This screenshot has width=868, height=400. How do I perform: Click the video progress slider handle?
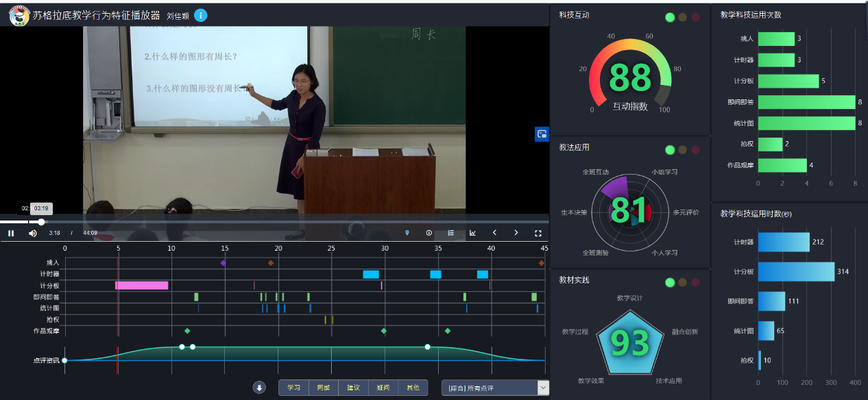point(41,222)
